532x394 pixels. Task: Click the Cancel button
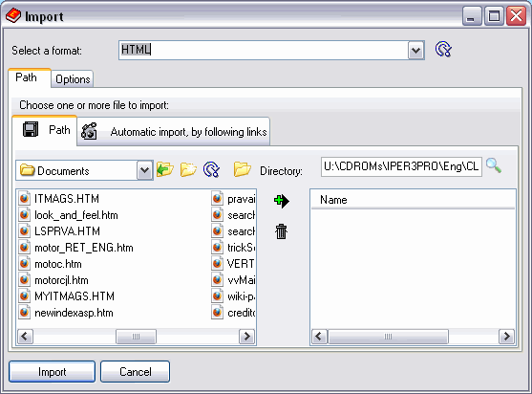pyautogui.click(x=135, y=372)
